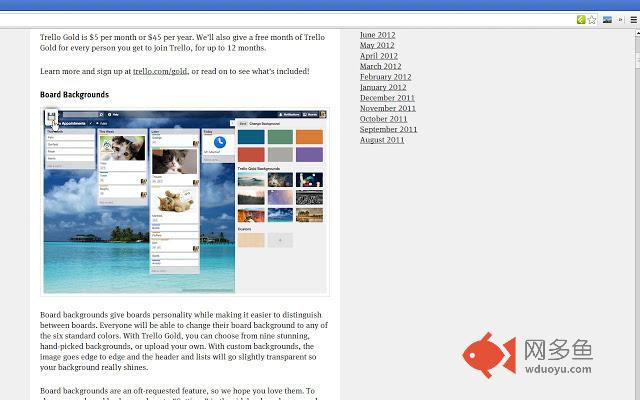Pick the green background color swatch
This screenshot has width=640, height=400.
(x=280, y=137)
